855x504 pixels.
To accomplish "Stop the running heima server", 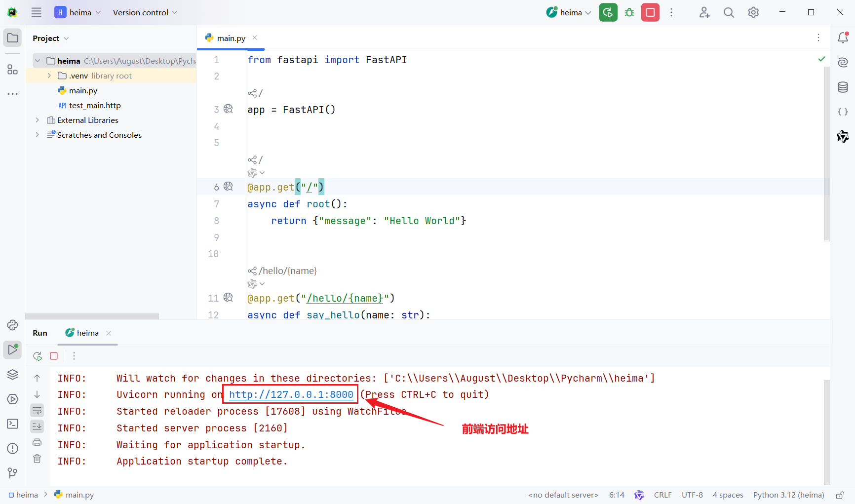I will [x=650, y=13].
